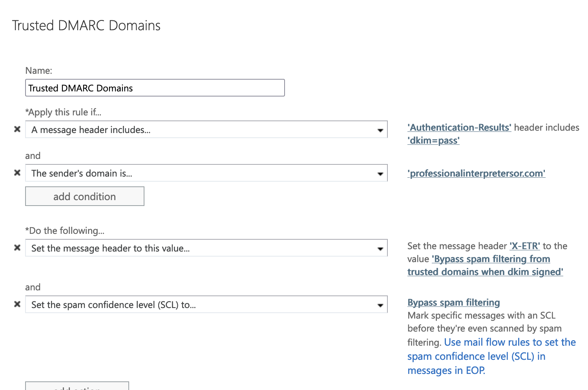Edit the 'Bypass spam filtering from trusted domains' value
This screenshot has height=390, width=588.
pos(490,259)
